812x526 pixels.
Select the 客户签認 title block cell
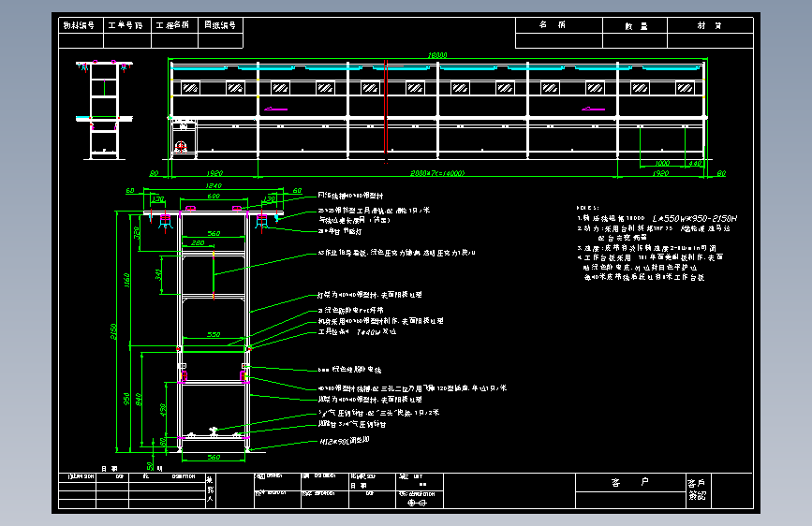click(x=697, y=489)
